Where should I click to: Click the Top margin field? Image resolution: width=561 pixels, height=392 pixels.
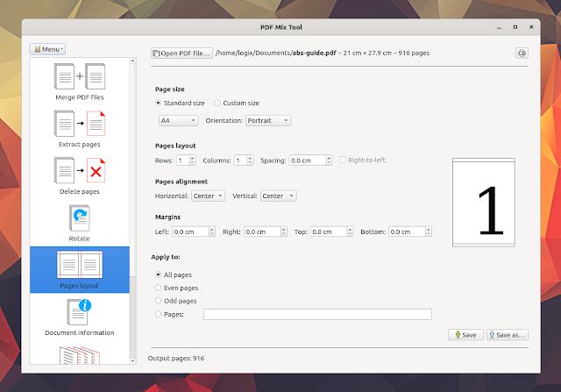coord(331,232)
